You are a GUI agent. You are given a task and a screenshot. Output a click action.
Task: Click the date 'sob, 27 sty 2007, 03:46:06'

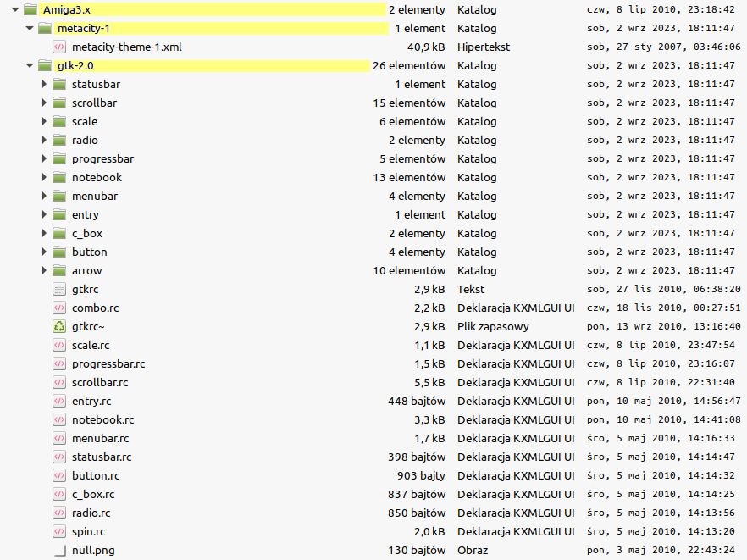click(x=664, y=47)
